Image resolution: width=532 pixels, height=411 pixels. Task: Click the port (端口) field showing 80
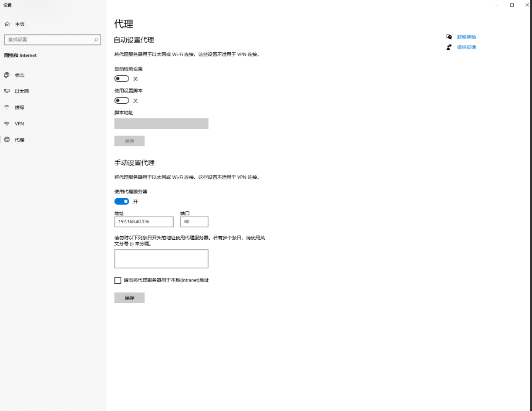tap(194, 222)
